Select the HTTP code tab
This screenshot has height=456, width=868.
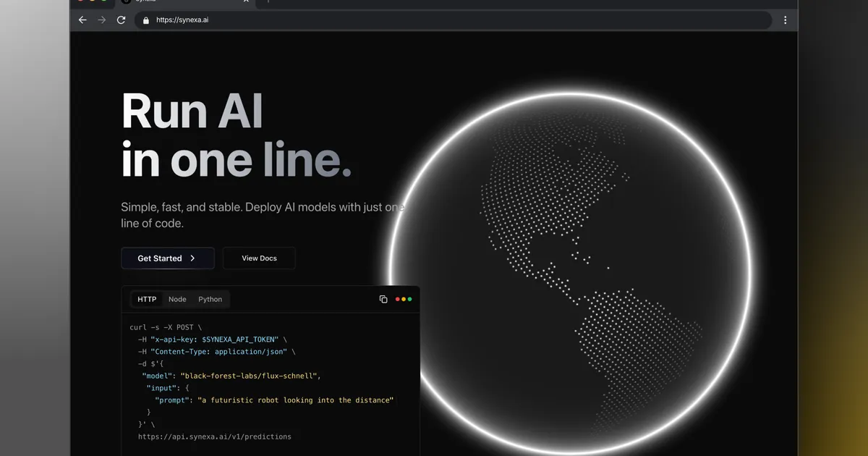[x=147, y=299]
